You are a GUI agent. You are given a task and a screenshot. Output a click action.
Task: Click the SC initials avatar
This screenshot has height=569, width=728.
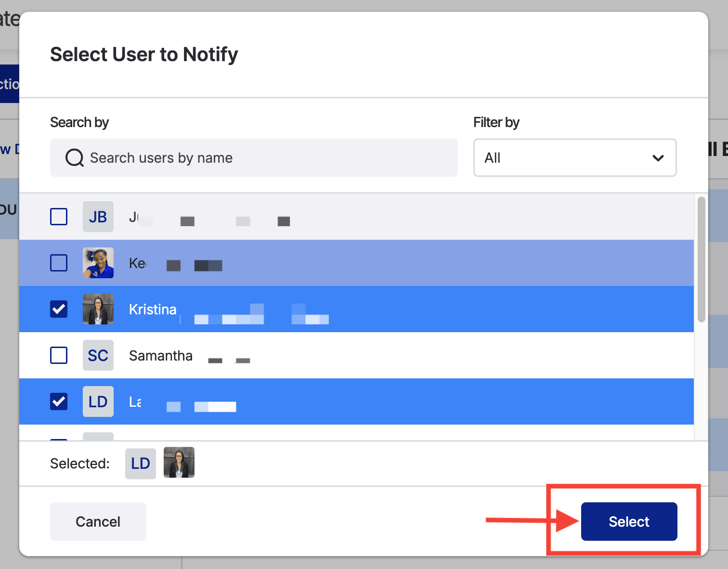pos(98,355)
